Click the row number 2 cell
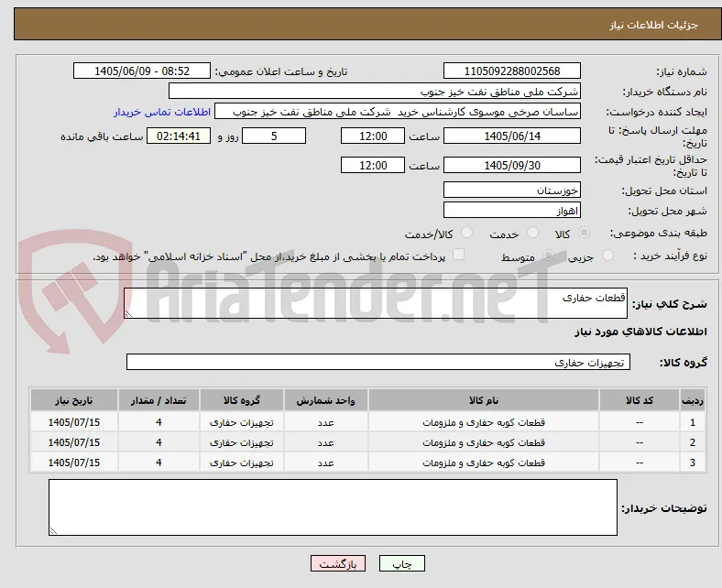This screenshot has width=722, height=588. tap(692, 442)
